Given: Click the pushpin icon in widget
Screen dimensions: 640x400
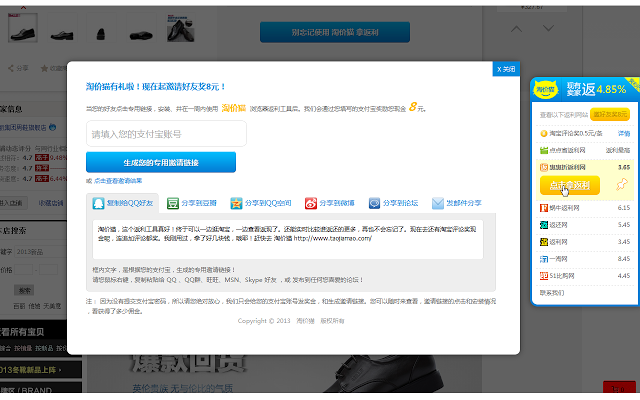Looking at the screenshot, I should (x=622, y=184).
